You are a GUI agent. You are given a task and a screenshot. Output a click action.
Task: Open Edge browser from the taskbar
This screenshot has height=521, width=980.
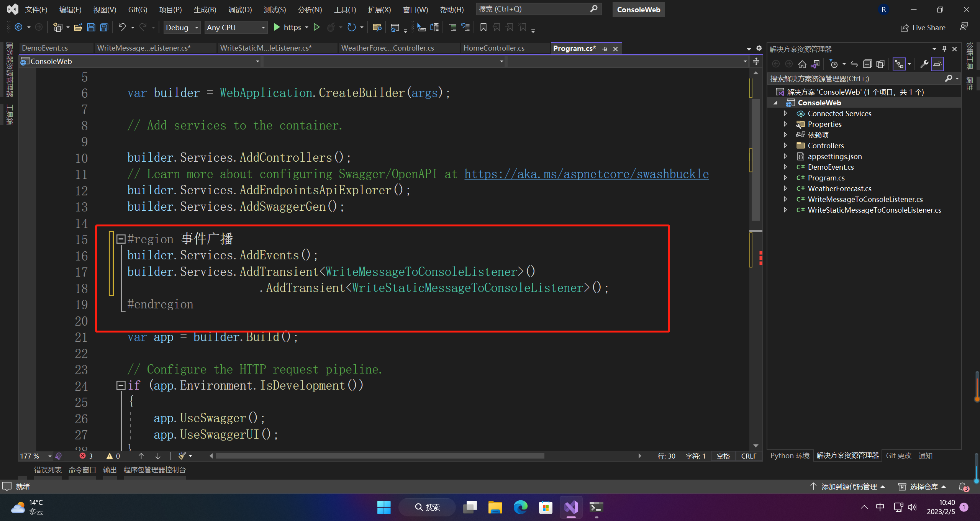[x=520, y=507]
